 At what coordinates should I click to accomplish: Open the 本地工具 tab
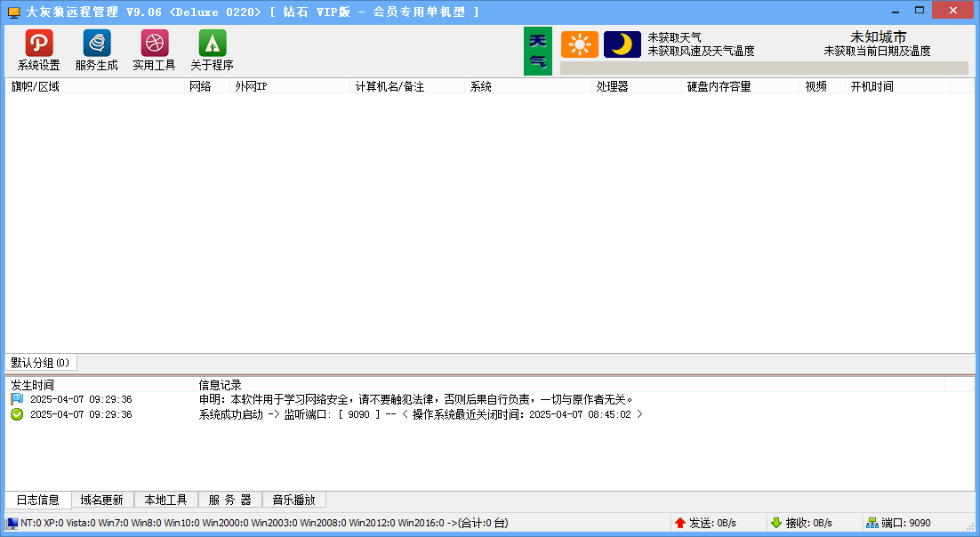tap(166, 500)
